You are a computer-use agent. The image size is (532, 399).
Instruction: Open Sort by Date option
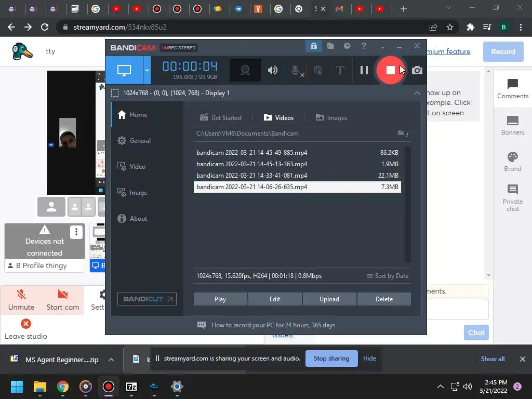click(388, 276)
